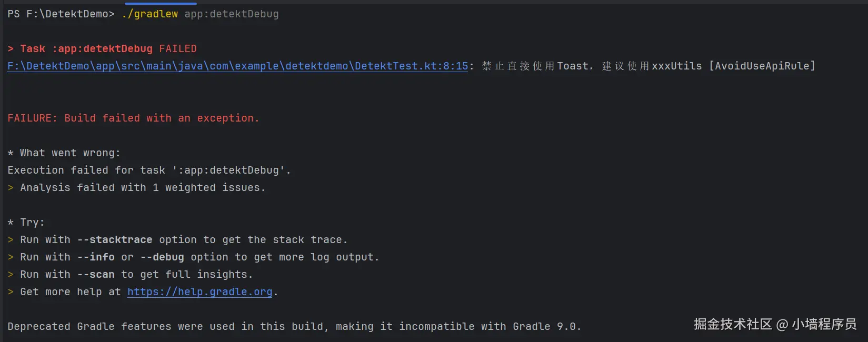Click the PS F:\DetektDemo> prompt

tap(61, 14)
